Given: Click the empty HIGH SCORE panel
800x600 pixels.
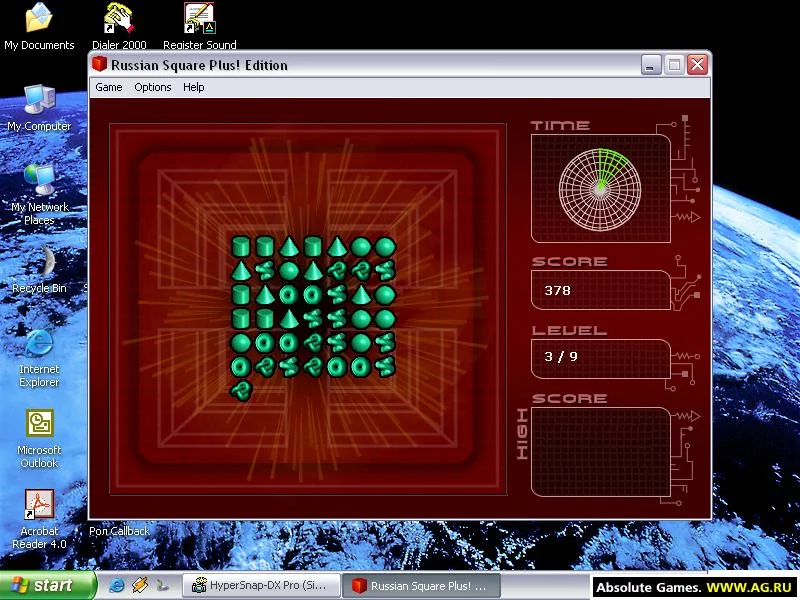Looking at the screenshot, I should pyautogui.click(x=601, y=452).
